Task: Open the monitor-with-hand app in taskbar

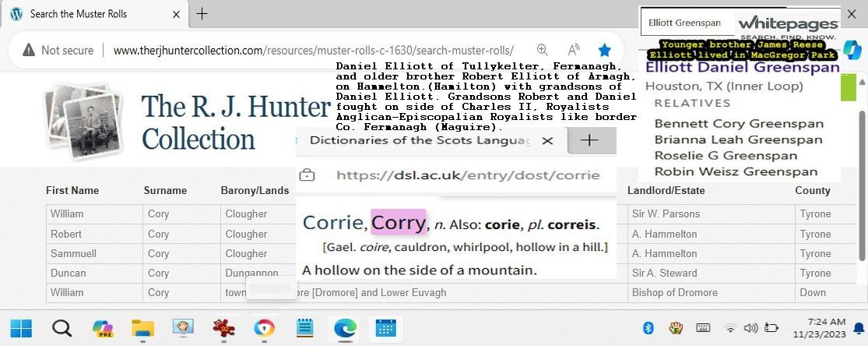Action: click(183, 328)
